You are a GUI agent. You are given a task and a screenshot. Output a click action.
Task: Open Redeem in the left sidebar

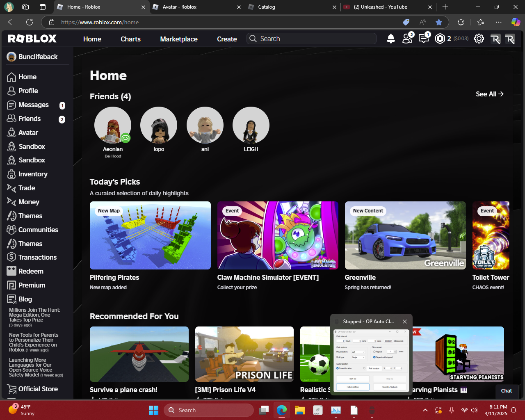[x=25, y=271]
